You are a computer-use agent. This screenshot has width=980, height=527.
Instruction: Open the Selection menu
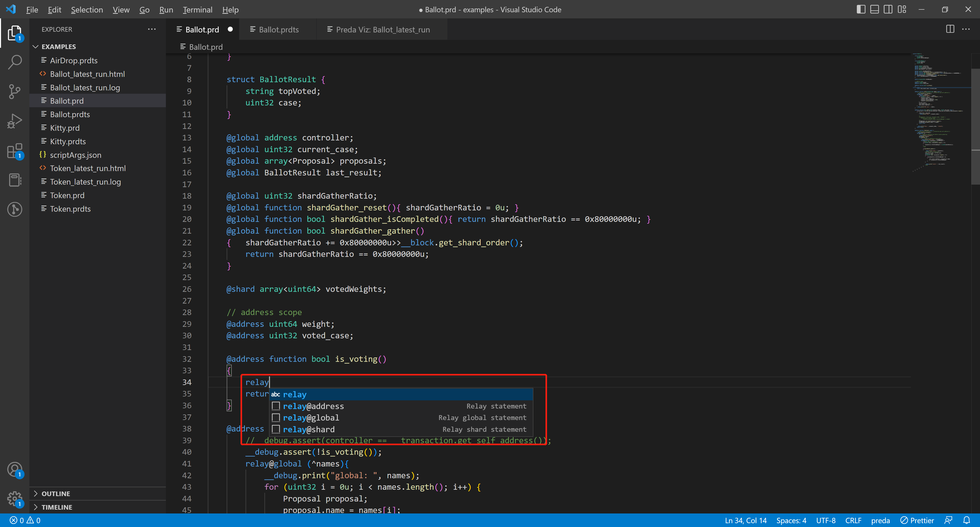pos(87,9)
